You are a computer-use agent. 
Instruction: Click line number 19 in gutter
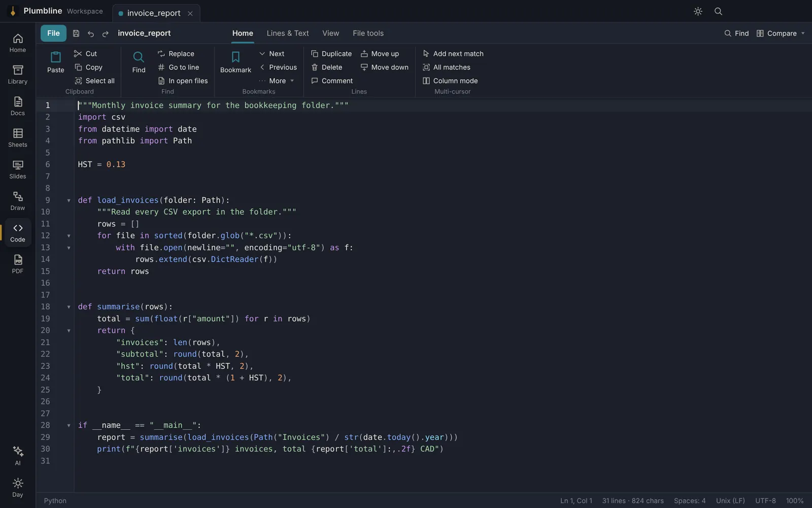pyautogui.click(x=45, y=319)
